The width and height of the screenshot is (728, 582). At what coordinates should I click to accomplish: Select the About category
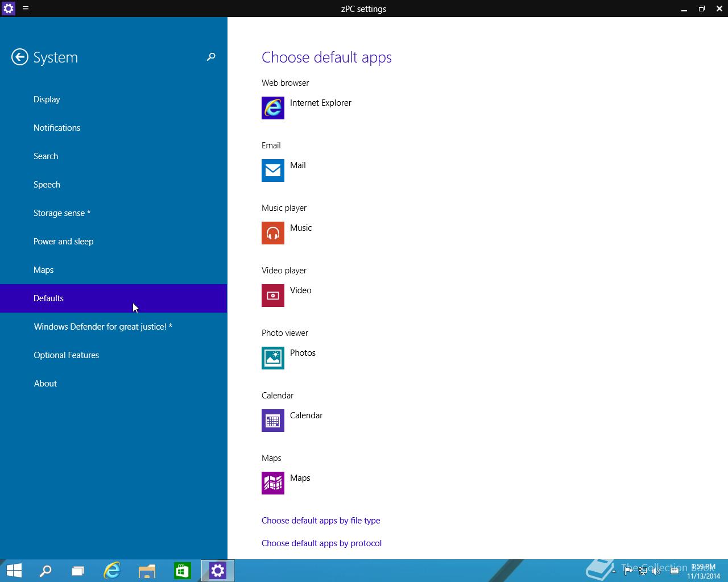(114, 384)
